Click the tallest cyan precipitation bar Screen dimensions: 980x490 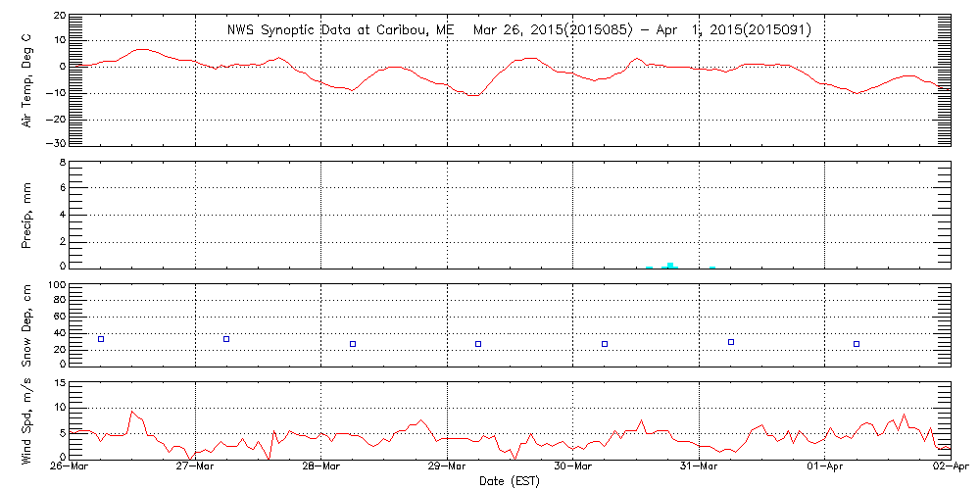pyautogui.click(x=670, y=265)
